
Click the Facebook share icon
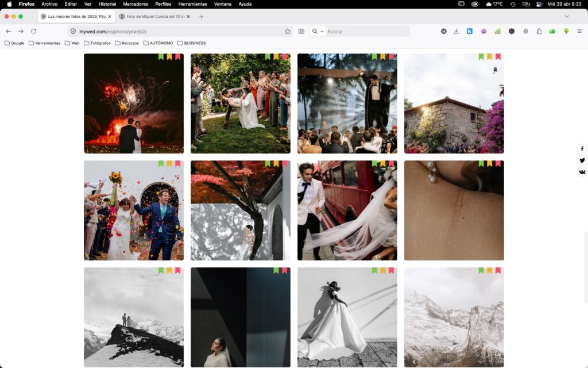coord(582,148)
